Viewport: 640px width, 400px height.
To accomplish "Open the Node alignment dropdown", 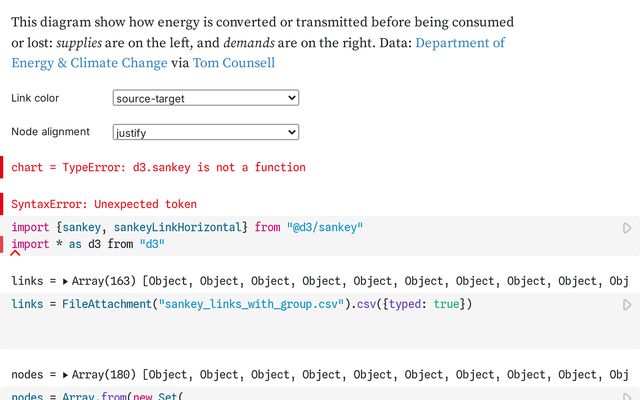I will 206,132.
